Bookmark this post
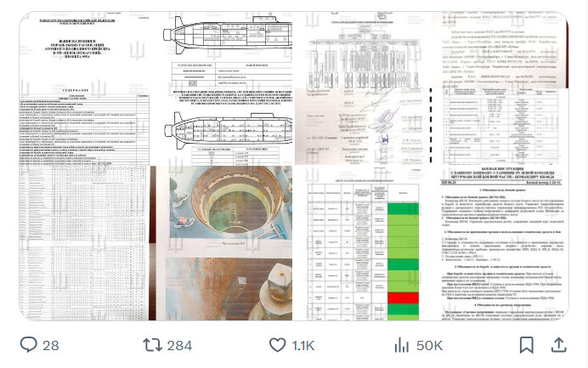 click(x=527, y=345)
